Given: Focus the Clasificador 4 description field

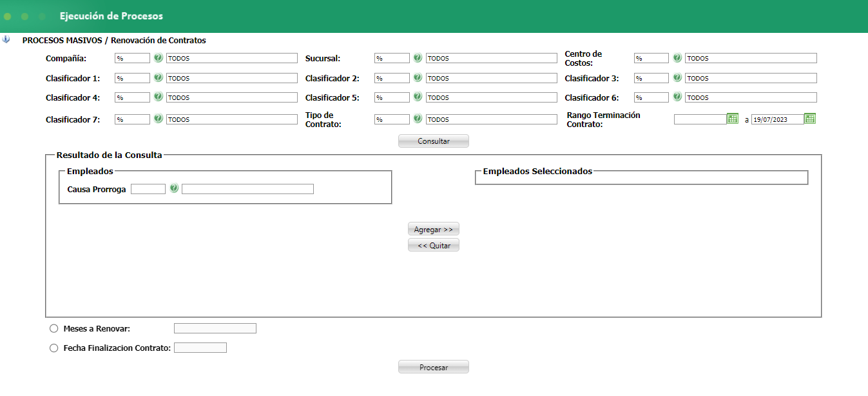Looking at the screenshot, I should [232, 97].
